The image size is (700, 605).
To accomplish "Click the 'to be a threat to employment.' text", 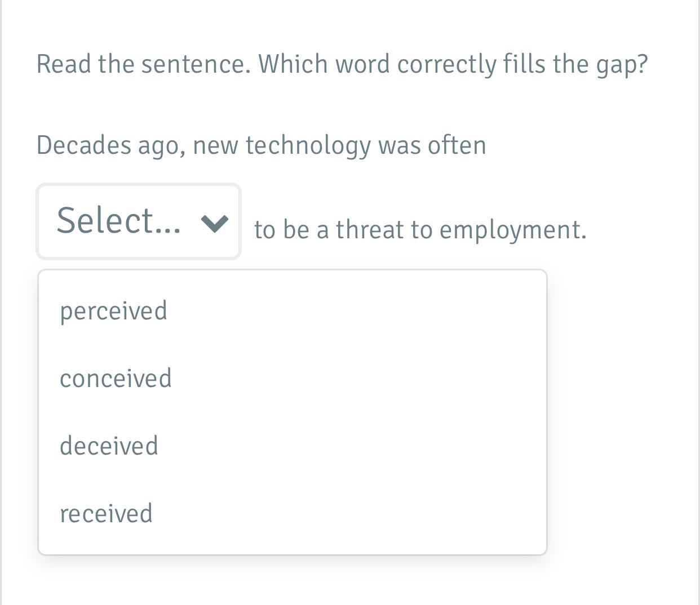I will pyautogui.click(x=420, y=230).
